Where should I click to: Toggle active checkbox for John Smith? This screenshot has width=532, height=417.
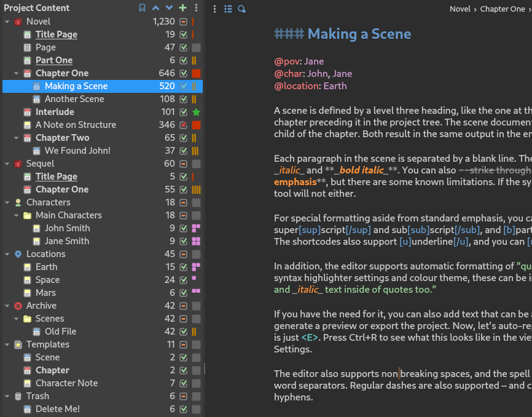183,228
